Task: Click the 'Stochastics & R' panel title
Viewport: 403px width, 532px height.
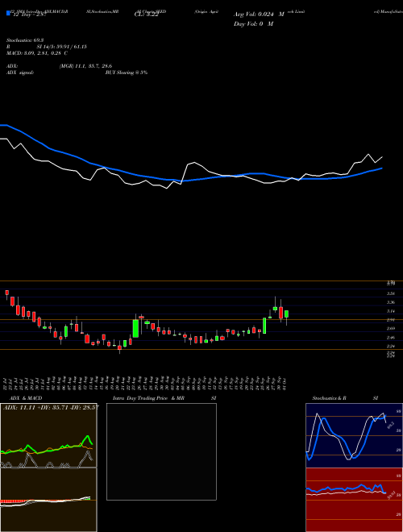Action: point(330,398)
